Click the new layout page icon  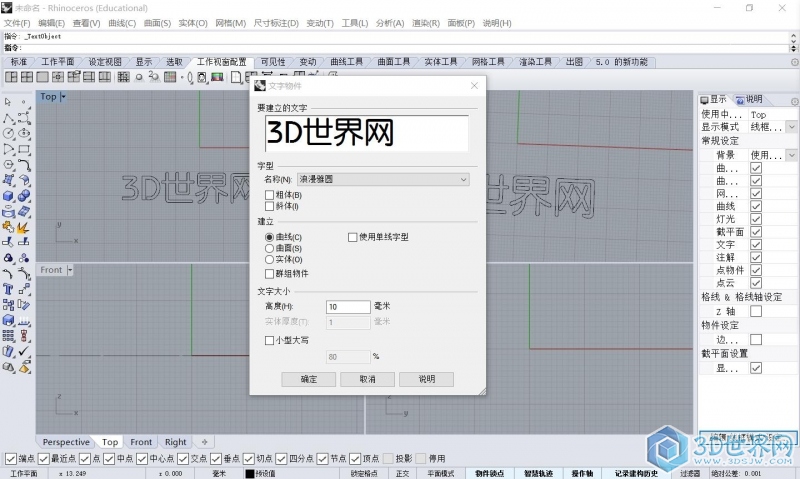[x=236, y=77]
